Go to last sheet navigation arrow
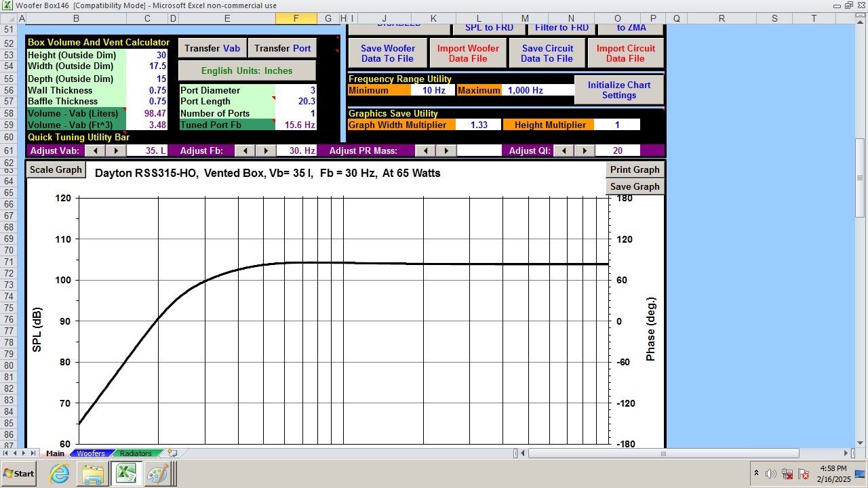 click(33, 453)
